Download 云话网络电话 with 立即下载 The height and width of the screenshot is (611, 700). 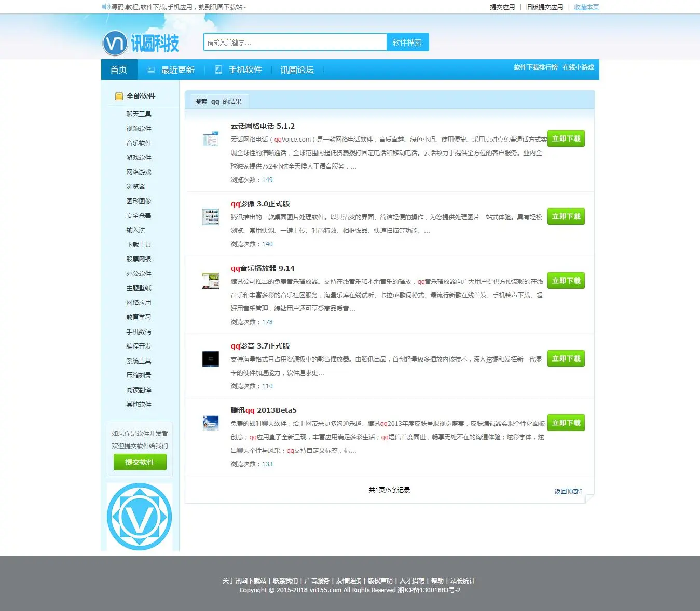coord(566,138)
